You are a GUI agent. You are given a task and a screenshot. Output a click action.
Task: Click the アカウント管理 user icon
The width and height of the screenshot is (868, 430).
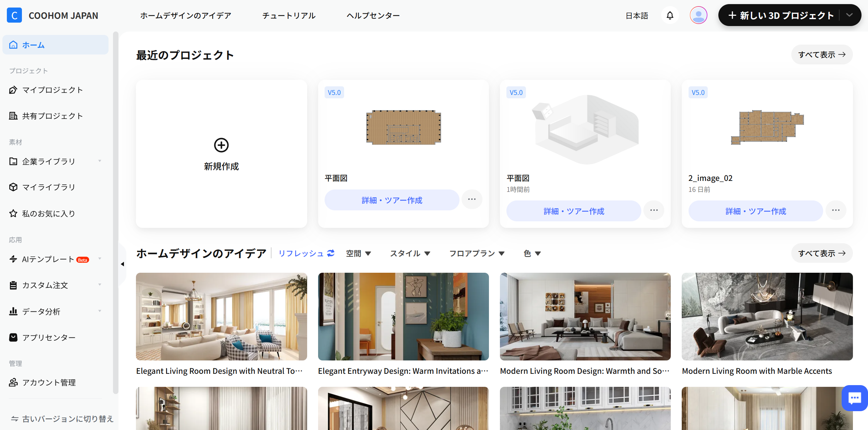point(13,382)
